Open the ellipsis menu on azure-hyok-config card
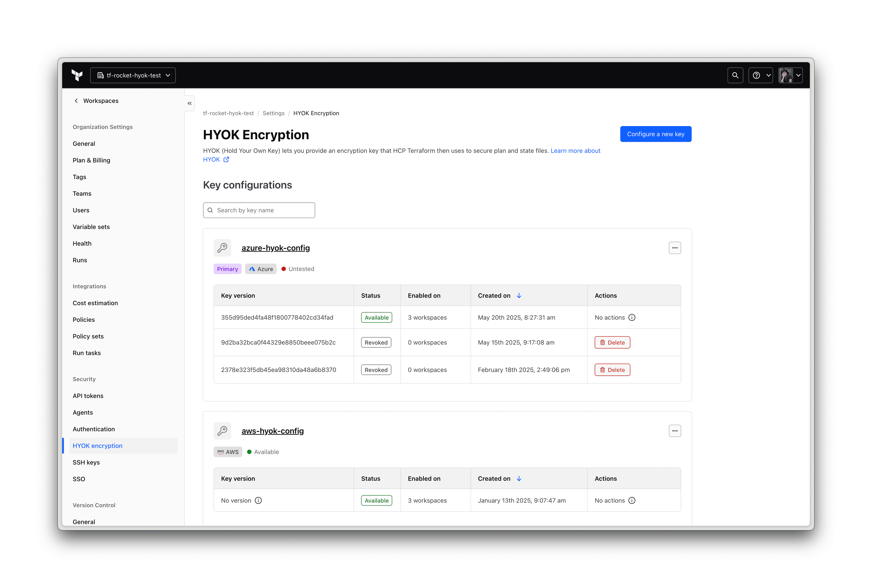 675,248
